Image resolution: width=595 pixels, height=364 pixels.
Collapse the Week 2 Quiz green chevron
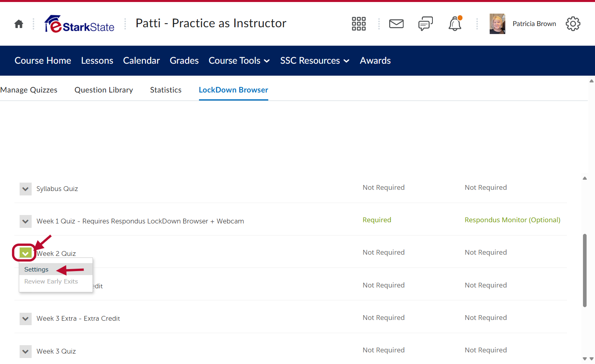25,253
